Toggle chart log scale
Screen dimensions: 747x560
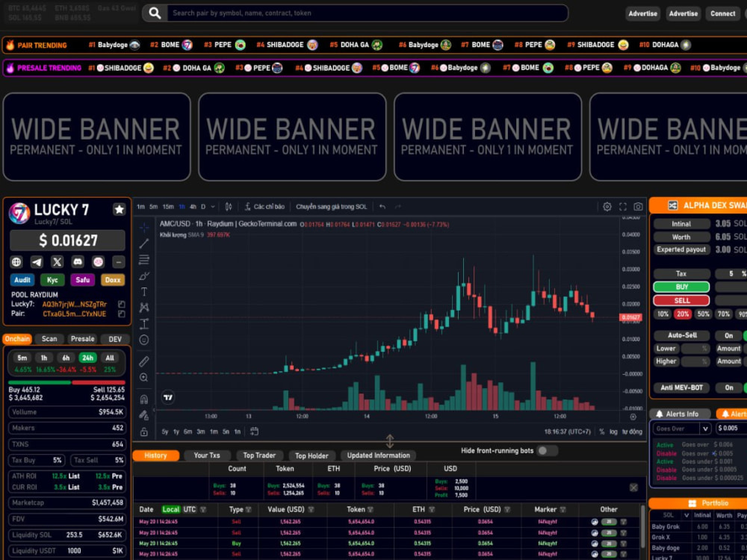pos(613,432)
